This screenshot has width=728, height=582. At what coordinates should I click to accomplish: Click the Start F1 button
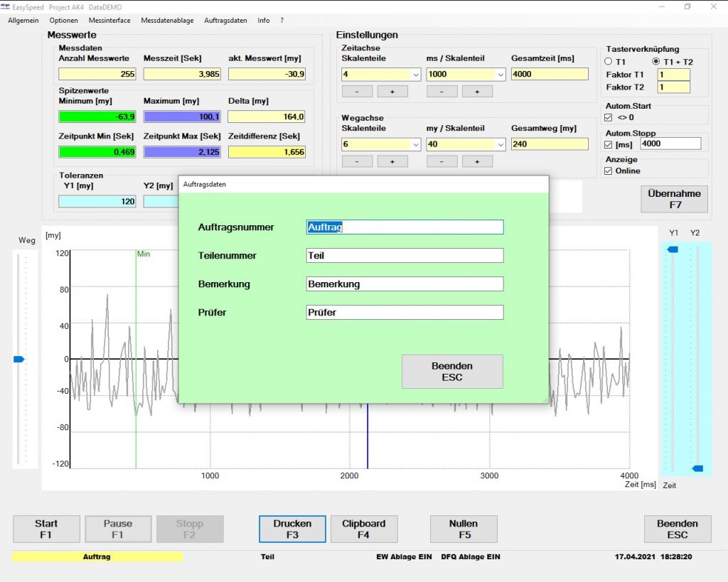click(46, 529)
